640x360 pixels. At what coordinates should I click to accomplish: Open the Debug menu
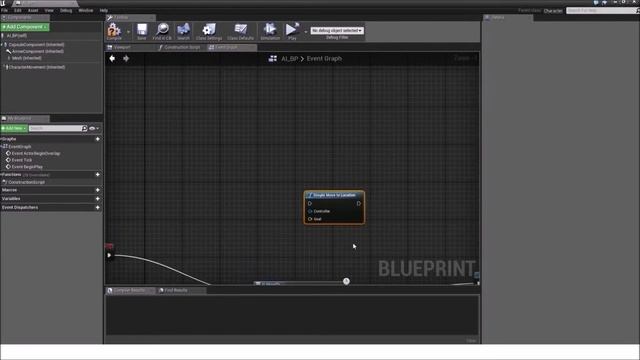pyautogui.click(x=66, y=10)
